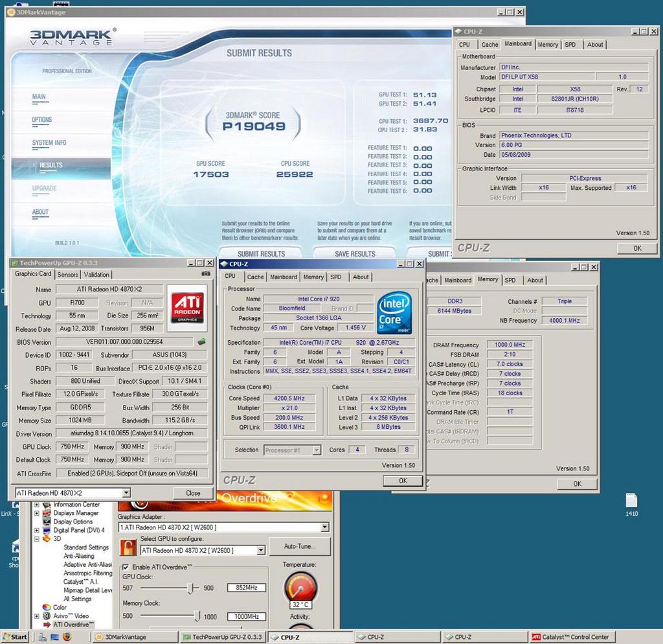This screenshot has width=663, height=644.
Task: Open the Select GPU to configure dropdown
Action: click(261, 550)
